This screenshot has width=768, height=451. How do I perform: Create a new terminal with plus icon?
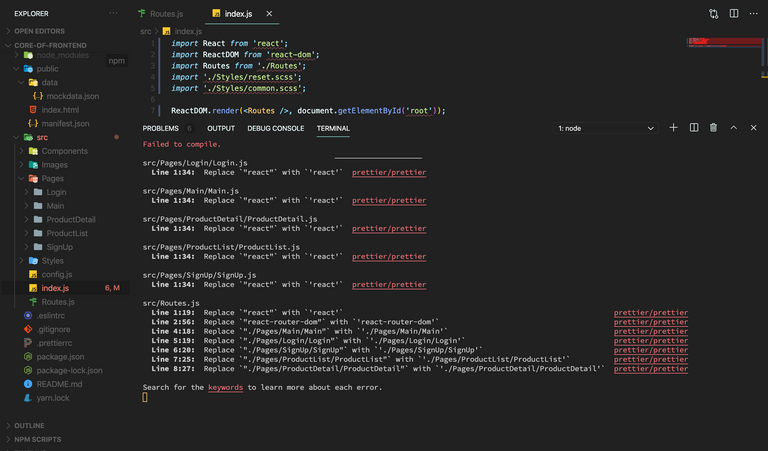(x=673, y=128)
